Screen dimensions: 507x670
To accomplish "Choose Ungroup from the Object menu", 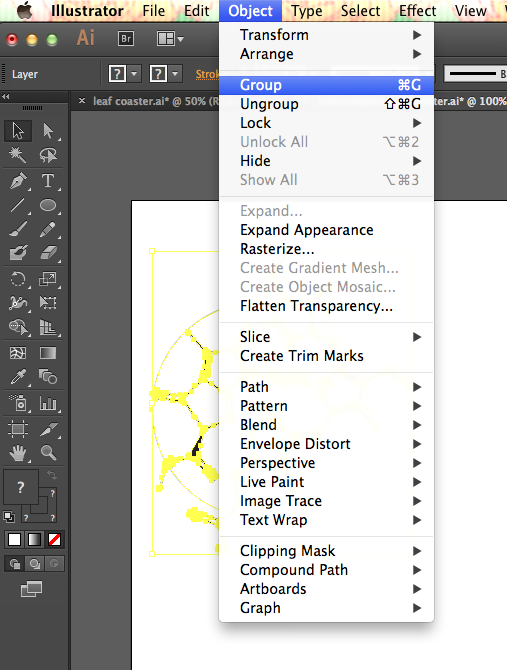I will coord(326,104).
